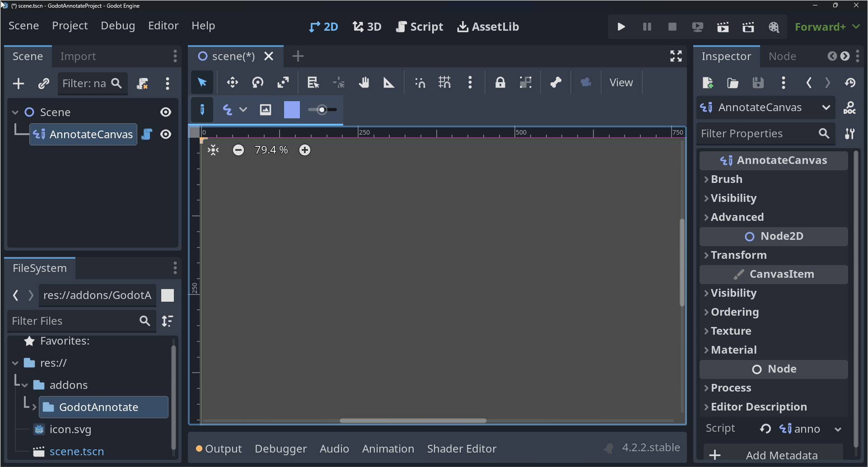This screenshot has height=467, width=868.
Task: Run the project with play button
Action: (x=621, y=27)
